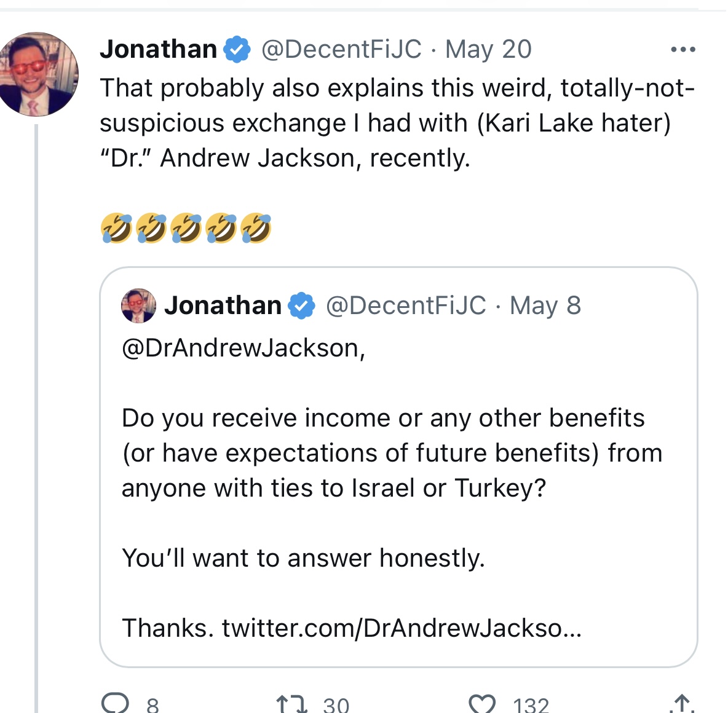
Task: Retweet this post using the retweet icon
Action: coord(291,703)
